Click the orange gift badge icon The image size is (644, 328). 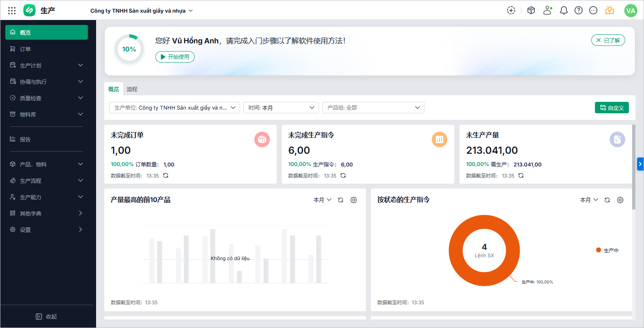610,10
